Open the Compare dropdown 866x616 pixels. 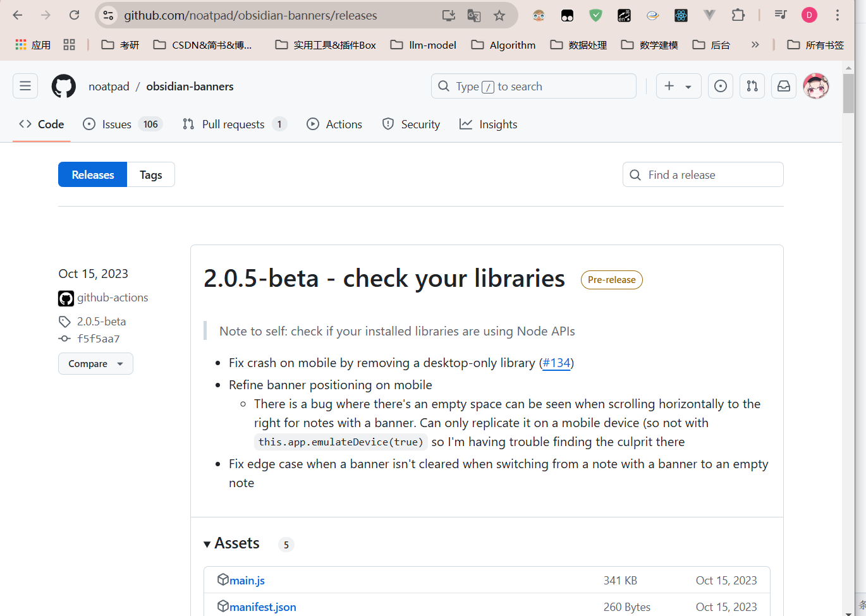(95, 364)
